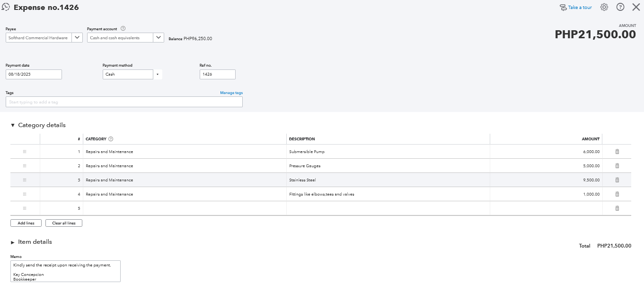The height and width of the screenshot is (283, 644).
Task: Click the DESCRIPTION column header
Action: [x=302, y=139]
